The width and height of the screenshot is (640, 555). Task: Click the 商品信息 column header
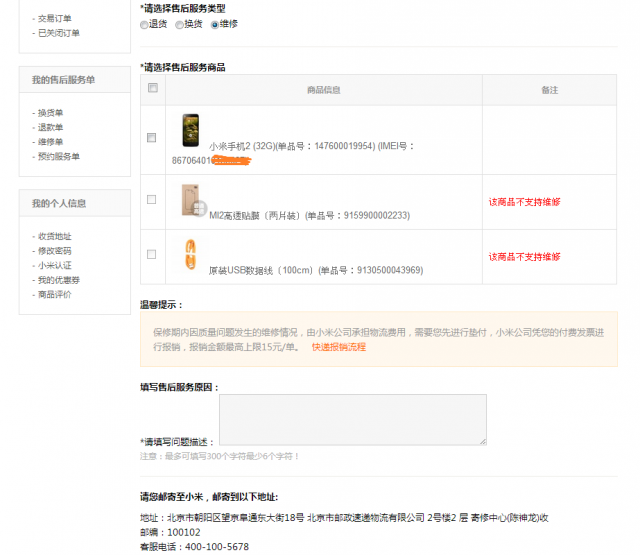point(324,90)
